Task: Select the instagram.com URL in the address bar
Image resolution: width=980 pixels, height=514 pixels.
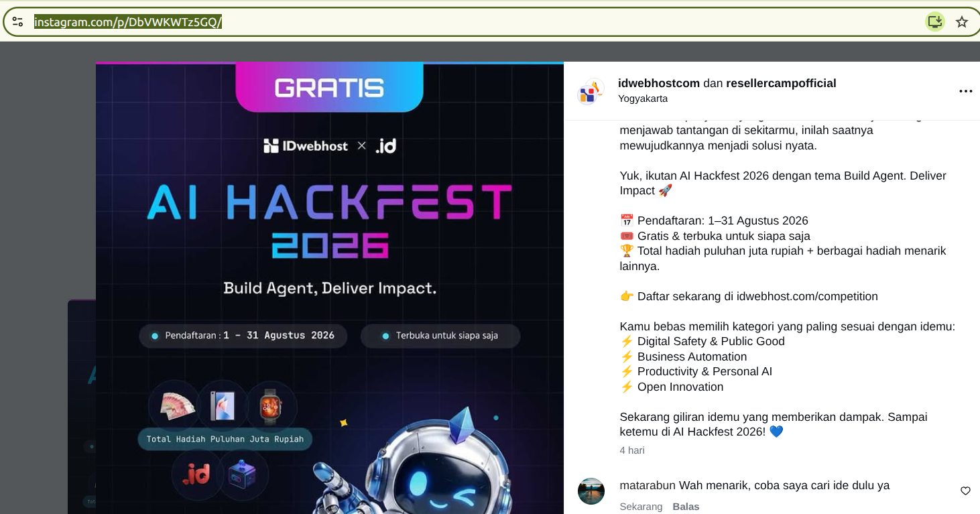Action: coord(128,22)
